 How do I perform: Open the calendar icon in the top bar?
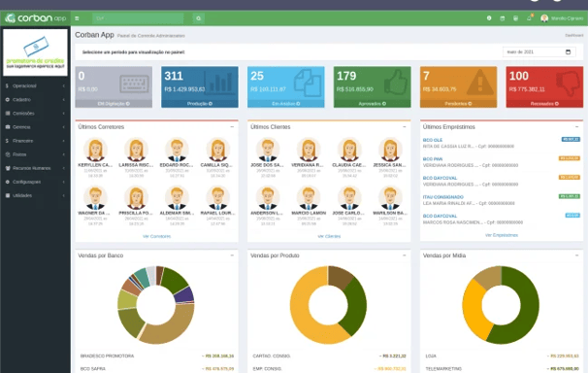(502, 18)
